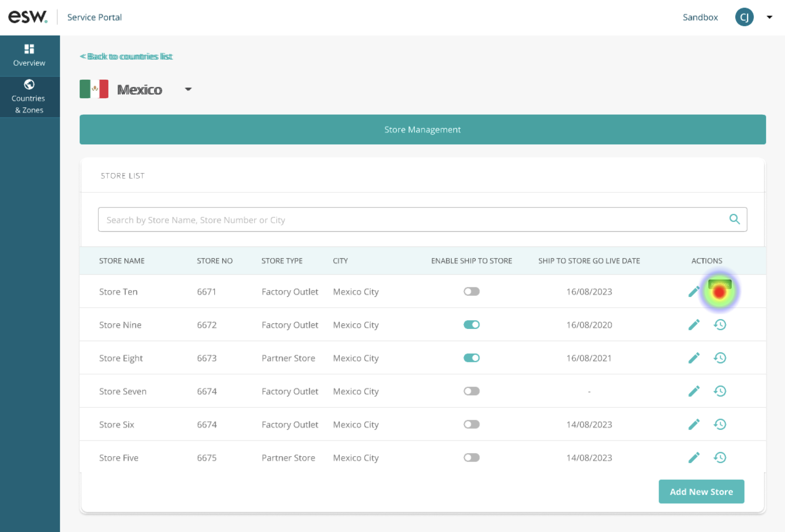The height and width of the screenshot is (532, 785).
Task: Open history for Store Eight
Action: tap(720, 358)
